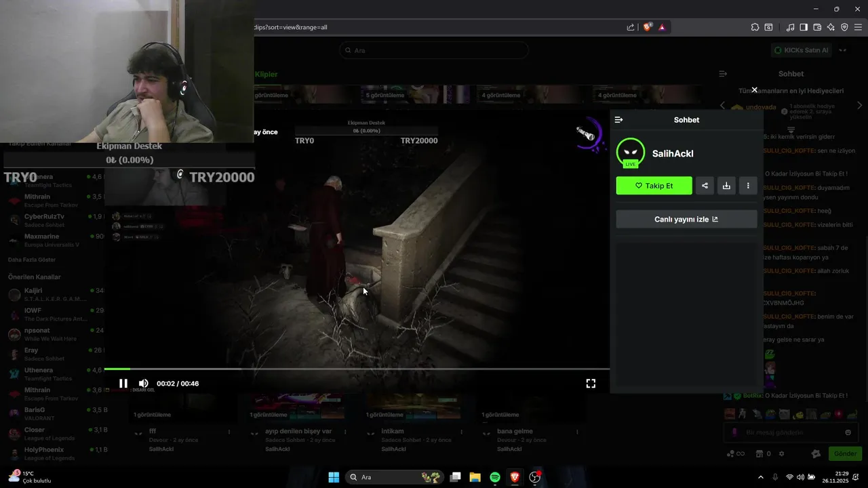The height and width of the screenshot is (488, 868).
Task: Click the green Takip Et button
Action: click(654, 186)
